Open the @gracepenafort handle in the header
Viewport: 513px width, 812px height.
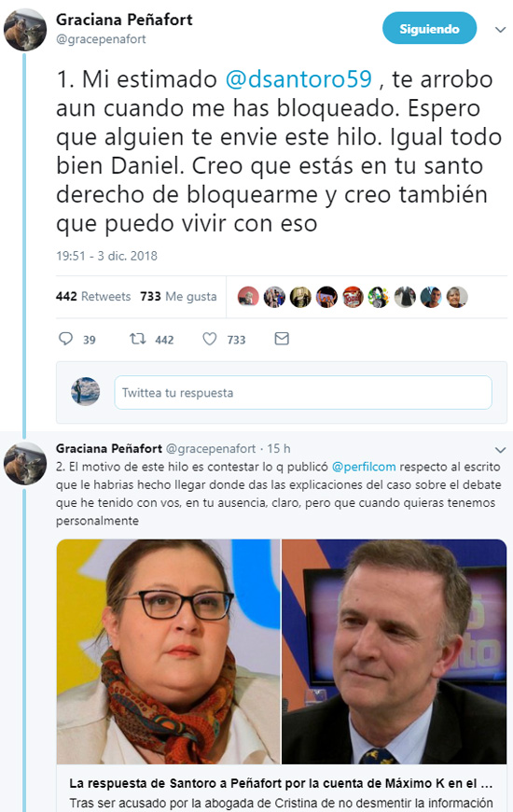(101, 39)
